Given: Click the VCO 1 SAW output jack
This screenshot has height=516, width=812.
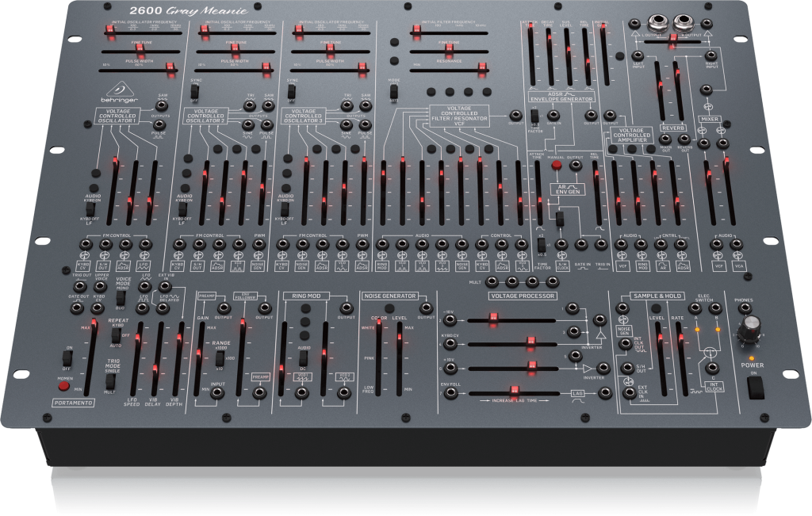Looking at the screenshot, I should pos(160,105).
